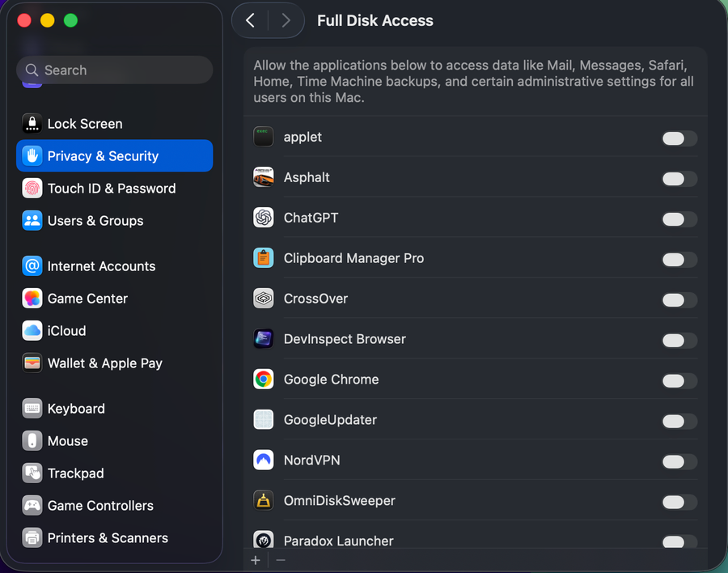This screenshot has height=573, width=728.
Task: Click the Users & Groups icon
Action: [x=32, y=221]
